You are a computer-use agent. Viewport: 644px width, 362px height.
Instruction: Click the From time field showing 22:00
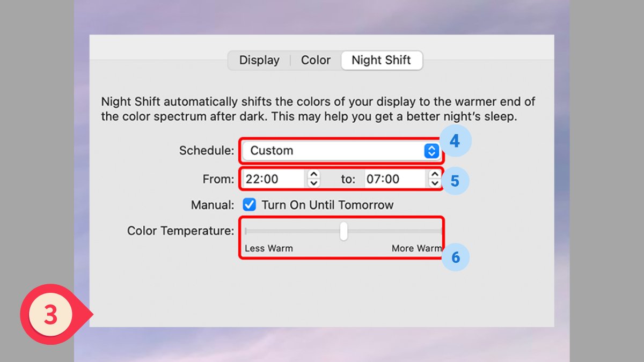click(x=274, y=179)
